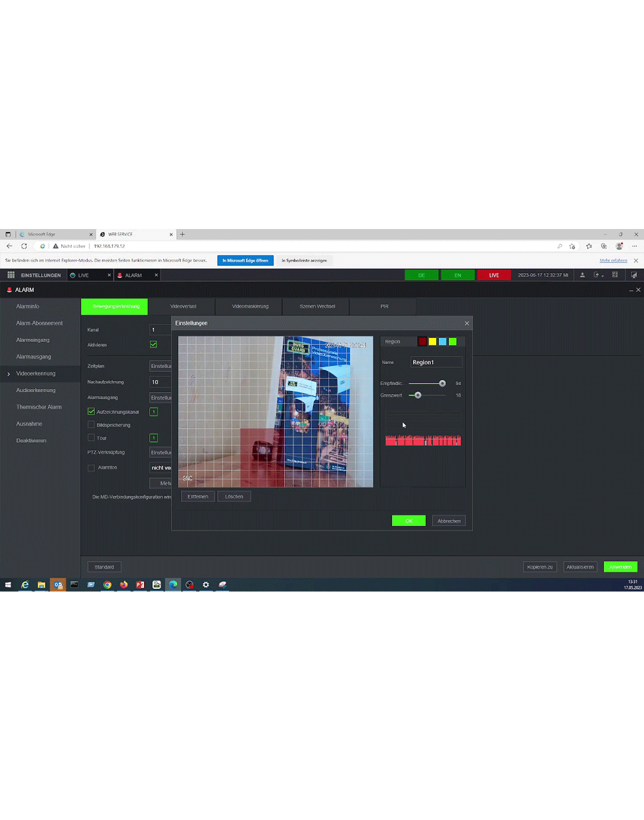
Task: Reload the page with browser refresh icon
Action: pos(24,246)
